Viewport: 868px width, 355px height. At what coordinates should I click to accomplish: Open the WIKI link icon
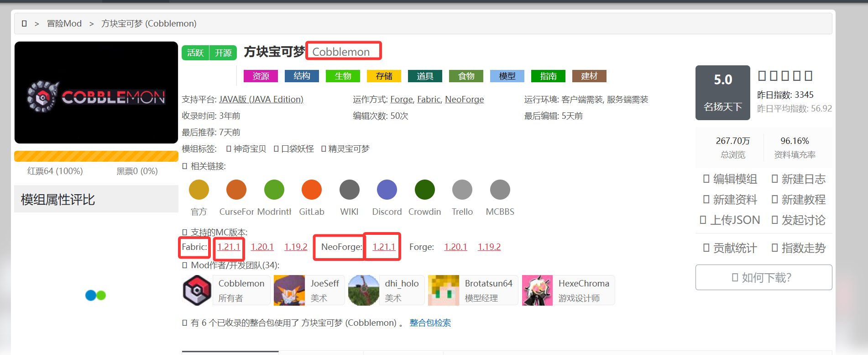pyautogui.click(x=350, y=190)
